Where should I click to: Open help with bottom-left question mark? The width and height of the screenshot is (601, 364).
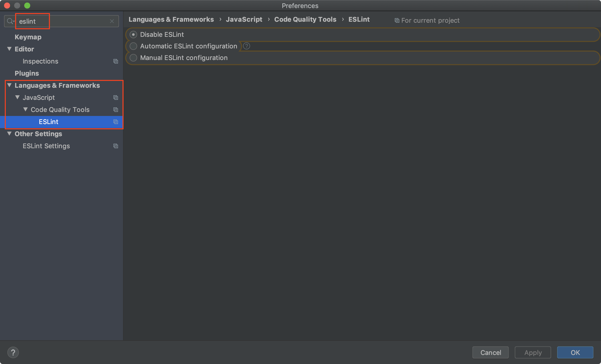(x=13, y=352)
